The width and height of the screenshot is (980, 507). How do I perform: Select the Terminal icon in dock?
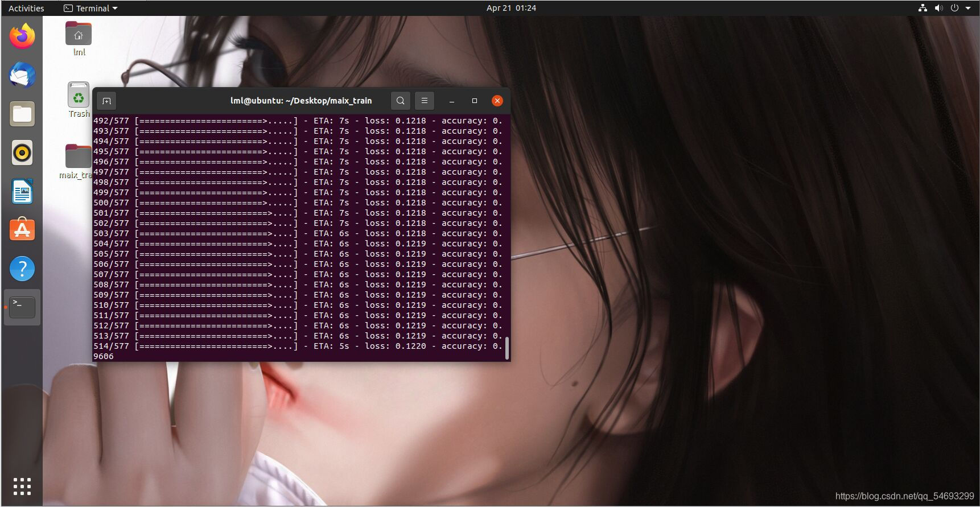click(x=22, y=307)
